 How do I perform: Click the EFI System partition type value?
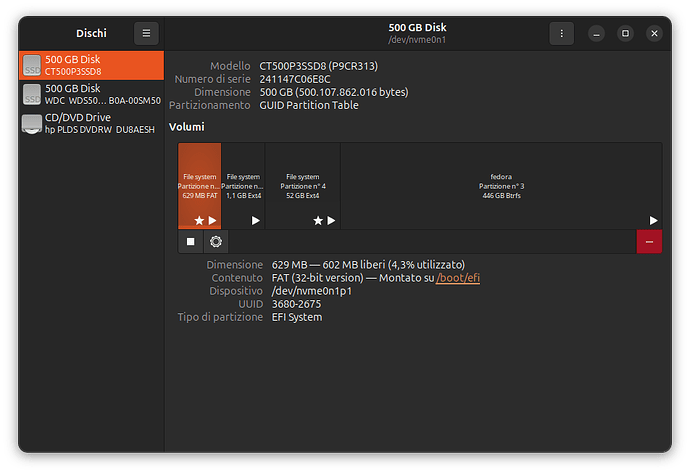[297, 318]
